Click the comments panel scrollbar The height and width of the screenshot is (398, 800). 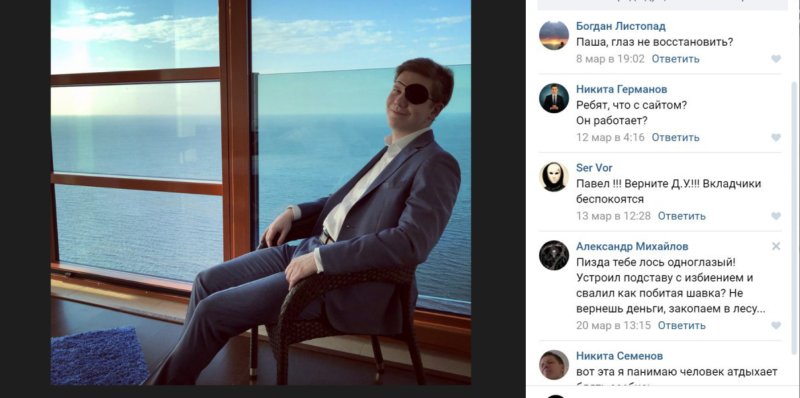(792, 217)
